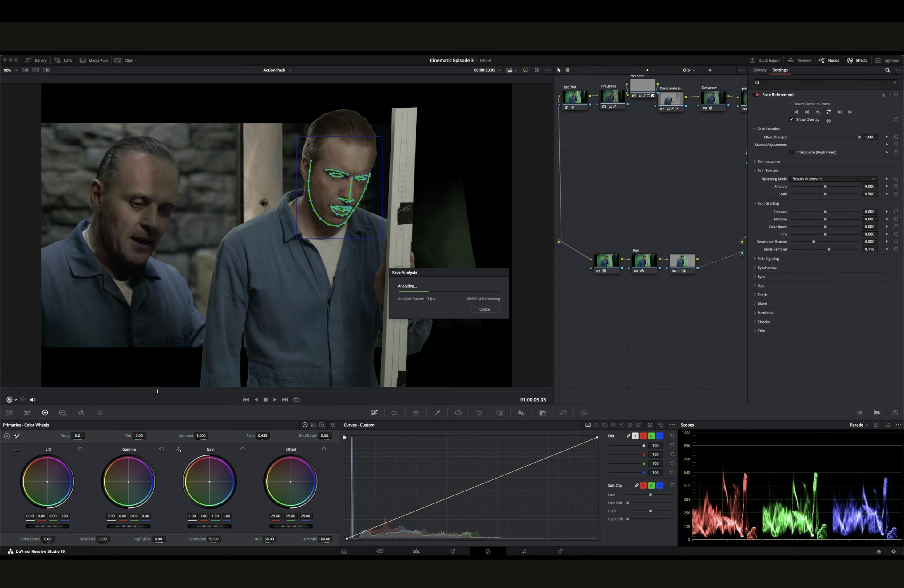Select the node editor hand pan tool

tap(568, 70)
